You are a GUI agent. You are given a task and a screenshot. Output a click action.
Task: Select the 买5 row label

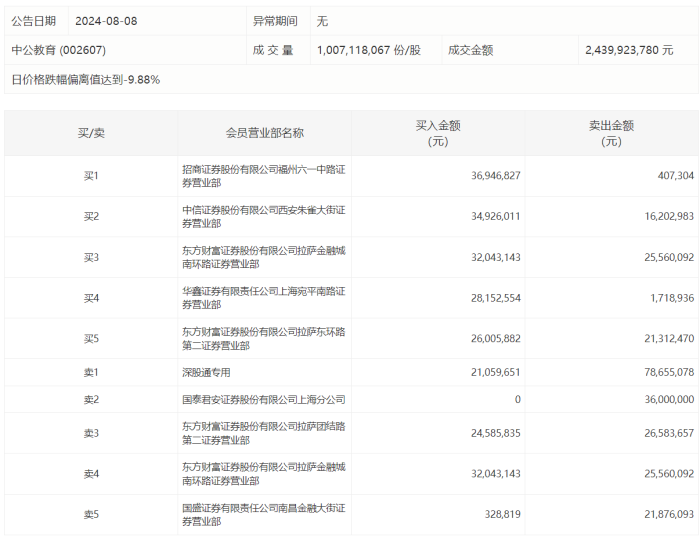pos(91,339)
